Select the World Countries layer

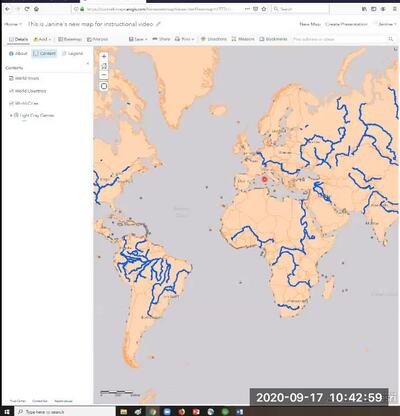point(30,91)
